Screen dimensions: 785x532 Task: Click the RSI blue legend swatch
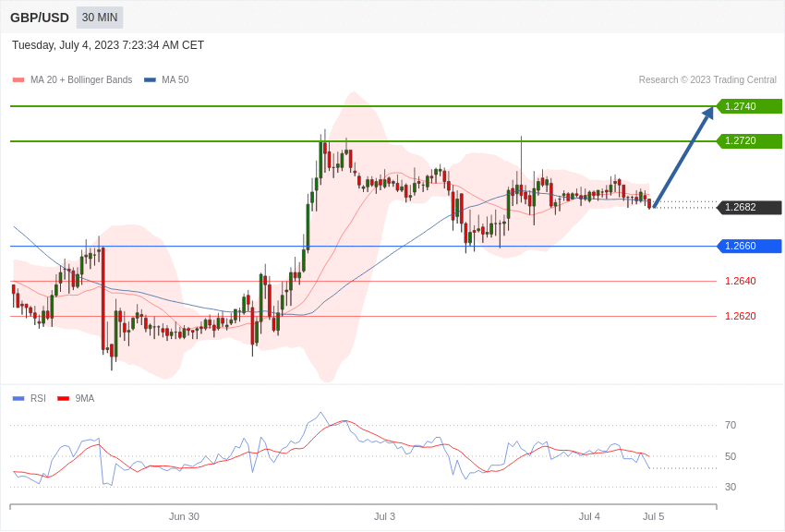point(18,398)
